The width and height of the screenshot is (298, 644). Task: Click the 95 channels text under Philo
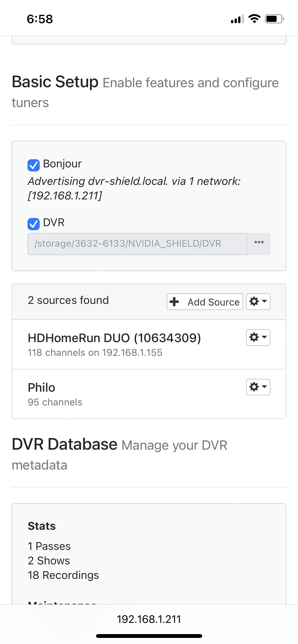55,402
